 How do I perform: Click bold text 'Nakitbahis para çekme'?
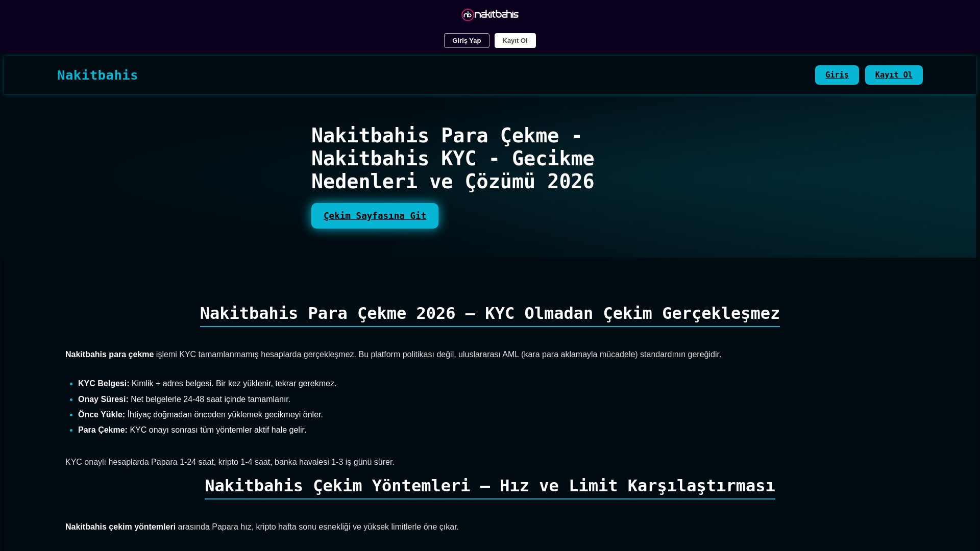tap(109, 354)
